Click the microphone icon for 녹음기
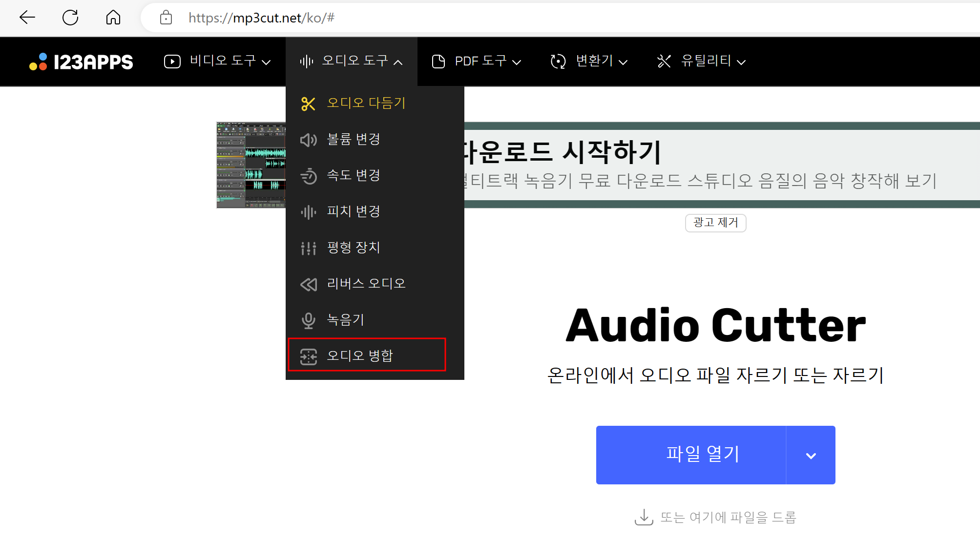Screen dimensions: 980x542 (x=308, y=320)
